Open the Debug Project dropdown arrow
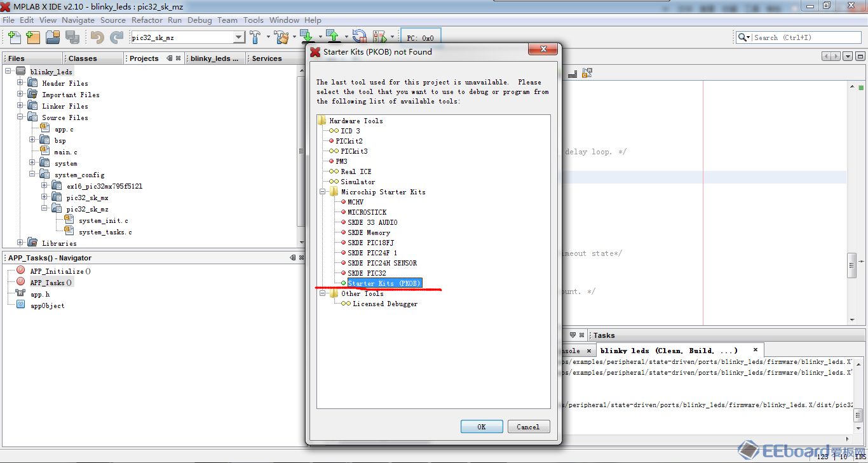Image resolution: width=868 pixels, height=463 pixels. pos(393,37)
